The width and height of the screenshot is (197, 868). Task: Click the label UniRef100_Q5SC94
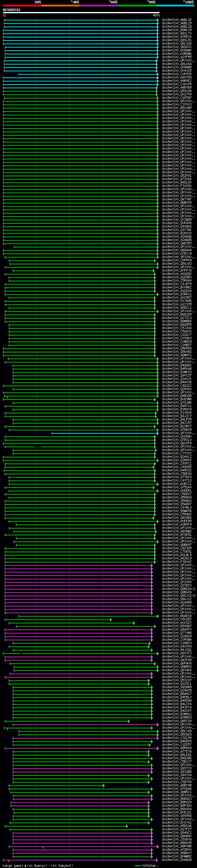(x=177, y=91)
